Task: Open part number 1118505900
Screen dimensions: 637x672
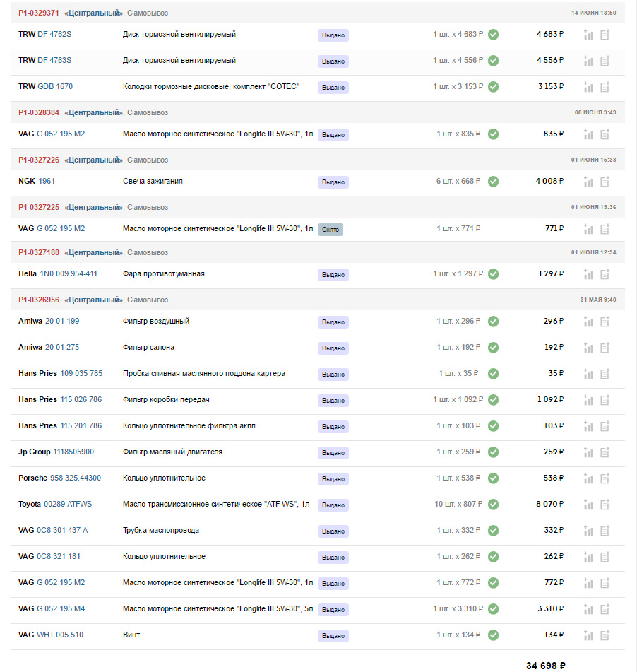Action: [x=73, y=452]
